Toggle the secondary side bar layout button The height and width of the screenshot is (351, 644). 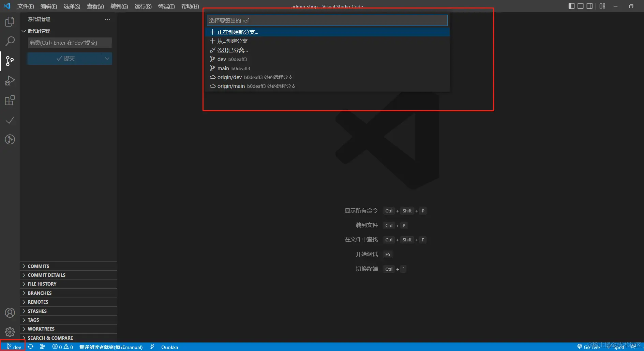589,6
